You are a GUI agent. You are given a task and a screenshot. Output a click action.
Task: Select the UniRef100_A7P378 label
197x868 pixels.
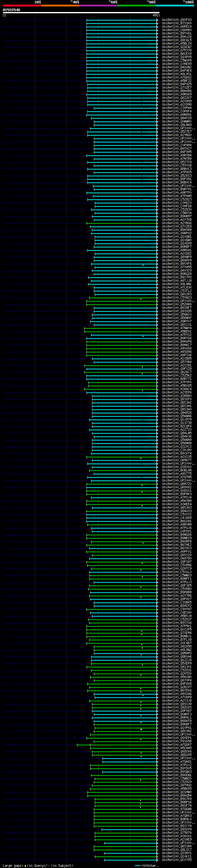[x=177, y=50]
